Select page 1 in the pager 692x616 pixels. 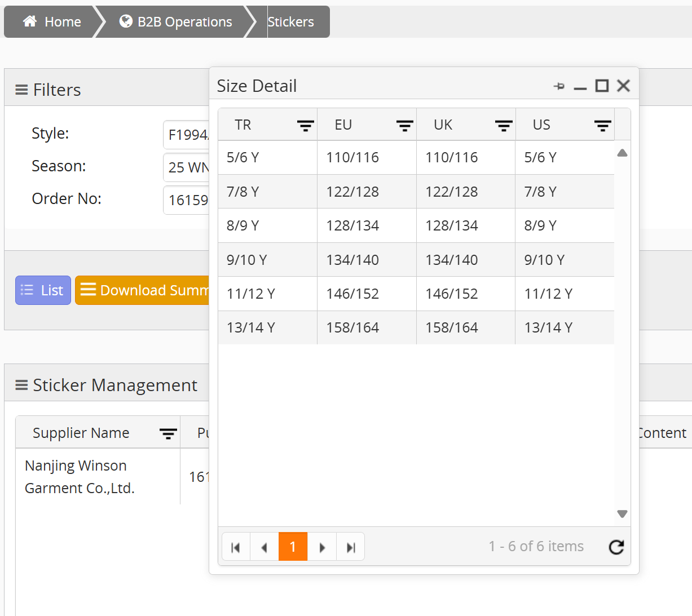[x=293, y=547]
